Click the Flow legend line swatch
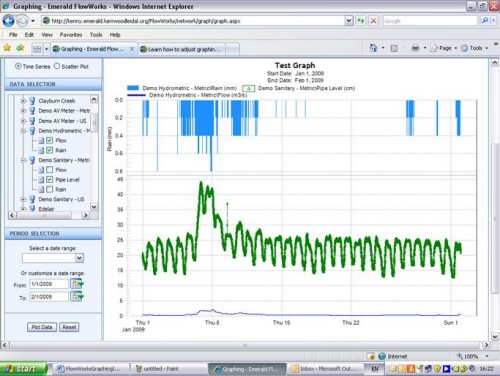This screenshot has height=376, width=500. (136, 95)
